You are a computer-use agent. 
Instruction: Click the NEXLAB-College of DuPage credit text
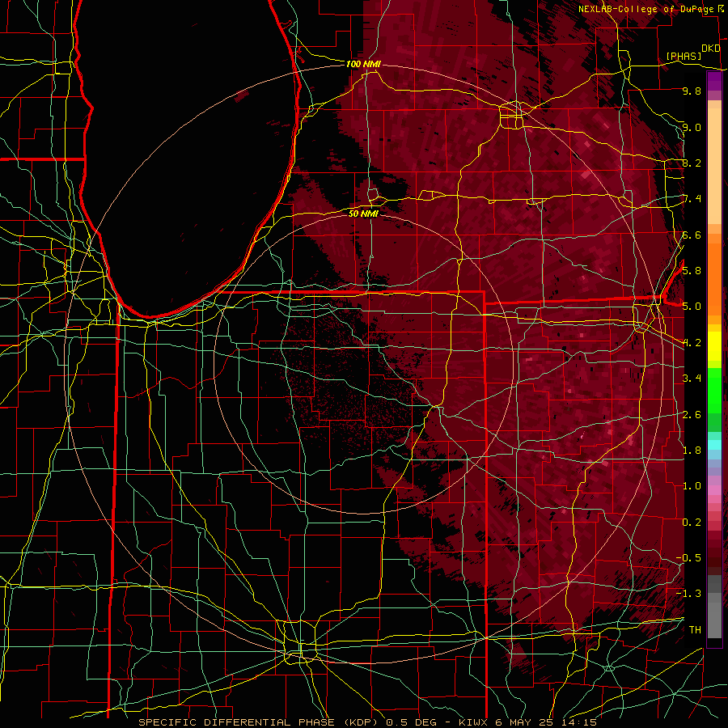(x=646, y=9)
